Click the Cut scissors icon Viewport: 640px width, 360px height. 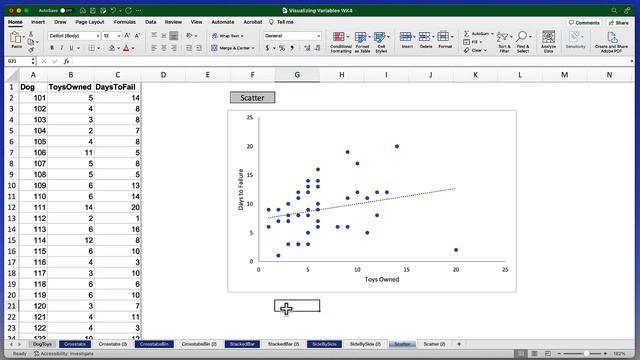pos(31,34)
